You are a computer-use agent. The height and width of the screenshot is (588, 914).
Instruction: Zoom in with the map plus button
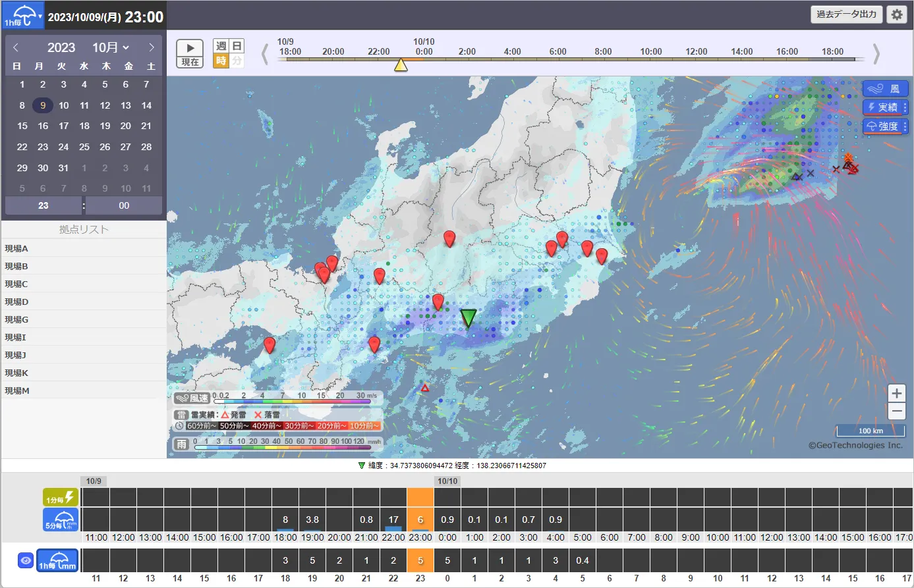[x=896, y=394]
